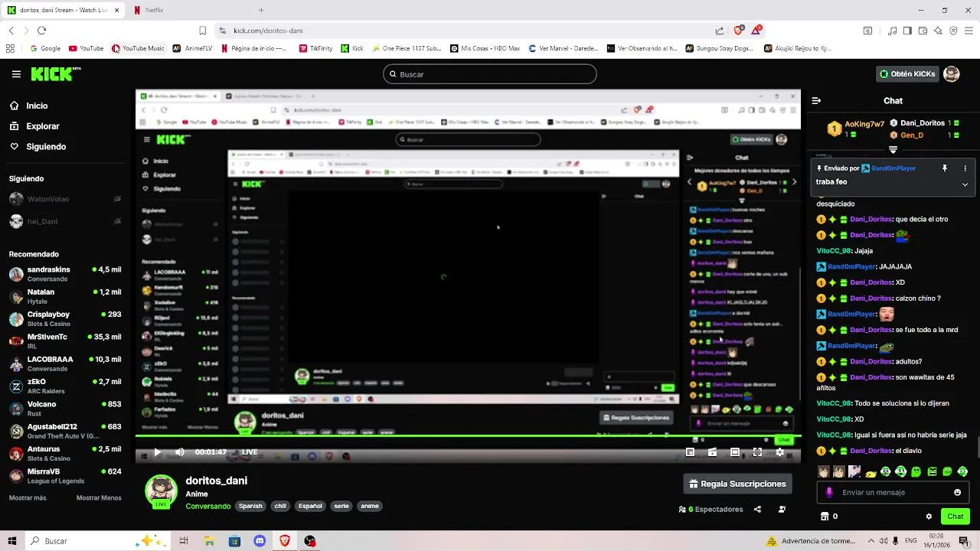Image resolution: width=980 pixels, height=551 pixels.
Task: Click the Buscar search field on Kick
Action: pyautogui.click(x=490, y=74)
